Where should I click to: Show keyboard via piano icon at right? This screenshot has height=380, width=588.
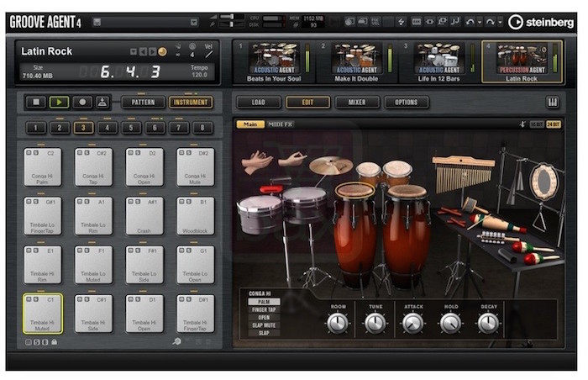click(x=553, y=102)
